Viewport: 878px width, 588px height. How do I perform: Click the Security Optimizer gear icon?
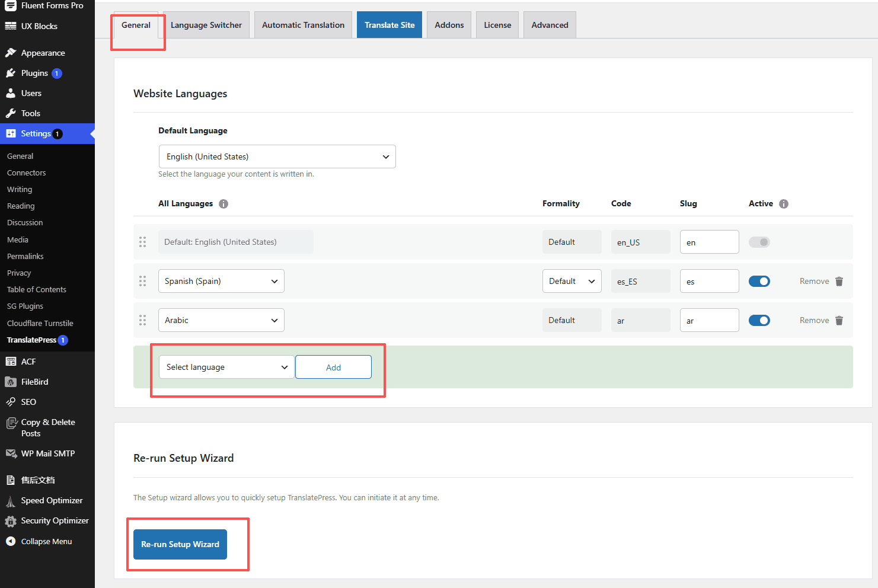[x=11, y=521]
